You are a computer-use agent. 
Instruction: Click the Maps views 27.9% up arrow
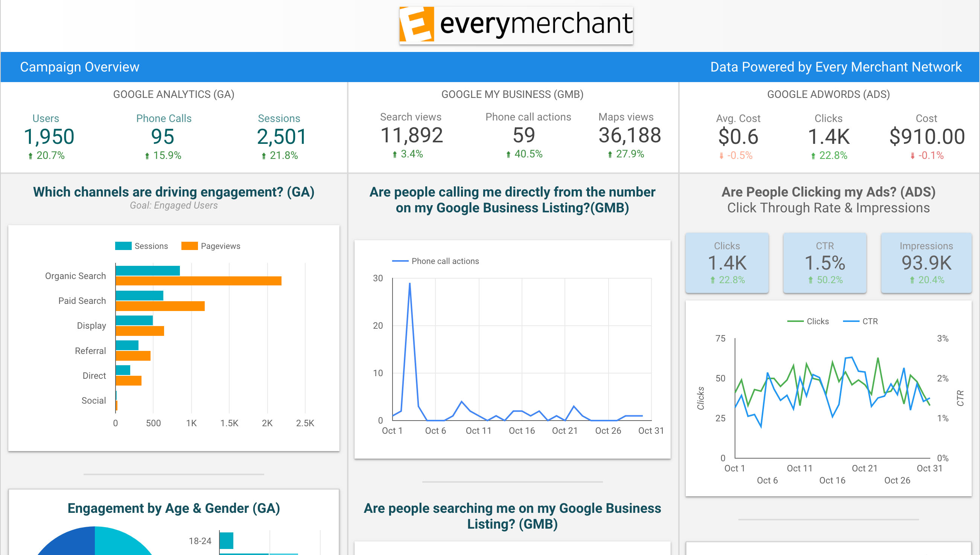click(x=610, y=154)
